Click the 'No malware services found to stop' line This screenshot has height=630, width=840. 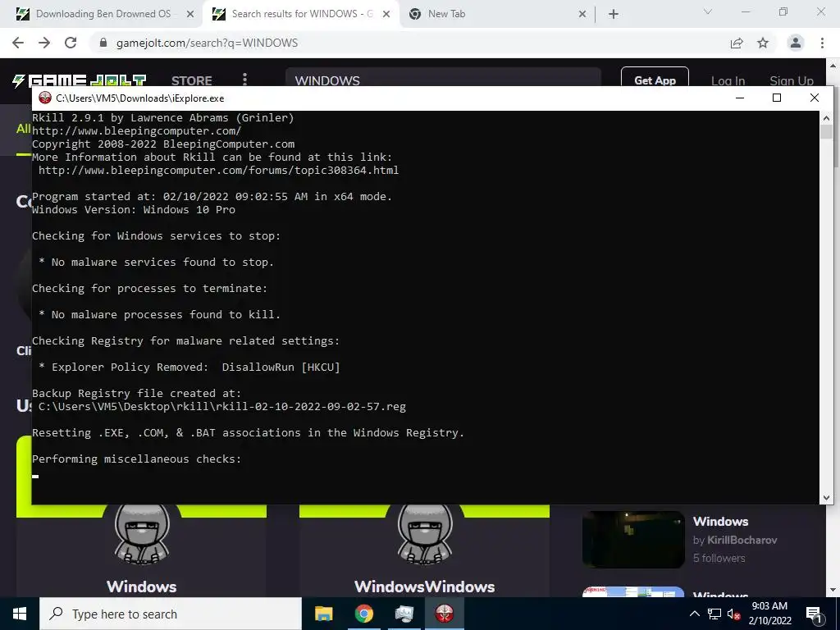coord(157,262)
